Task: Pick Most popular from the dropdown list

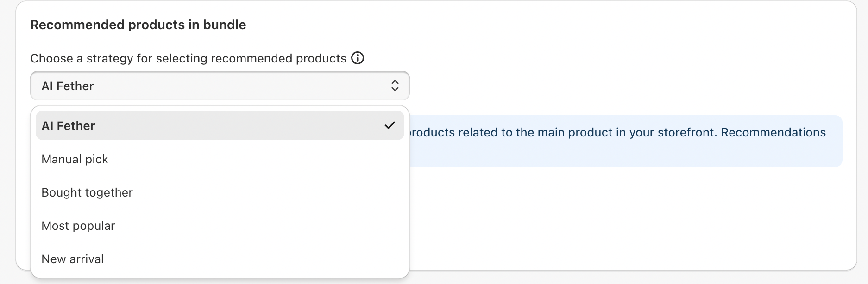Action: tap(78, 226)
